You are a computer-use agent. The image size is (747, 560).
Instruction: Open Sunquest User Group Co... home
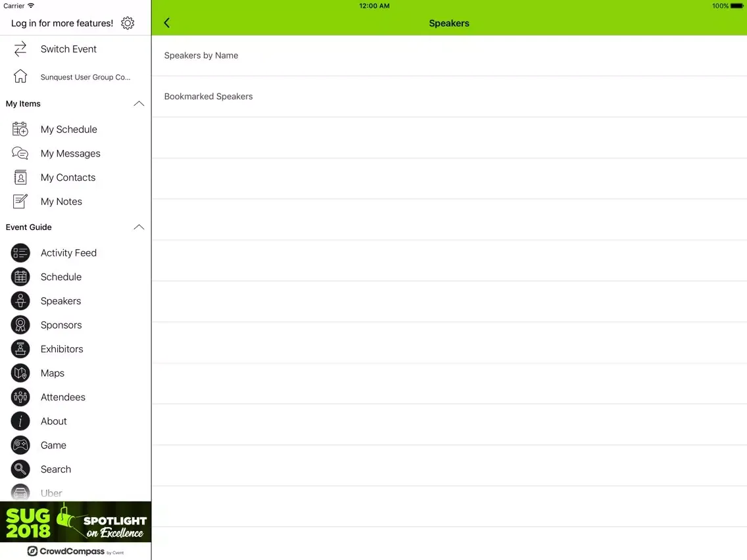[85, 77]
